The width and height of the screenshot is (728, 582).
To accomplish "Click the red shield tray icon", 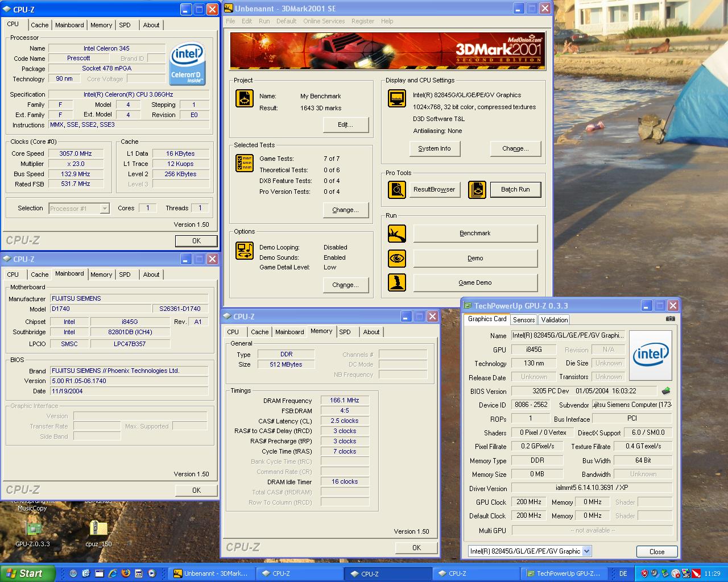I will (644, 573).
